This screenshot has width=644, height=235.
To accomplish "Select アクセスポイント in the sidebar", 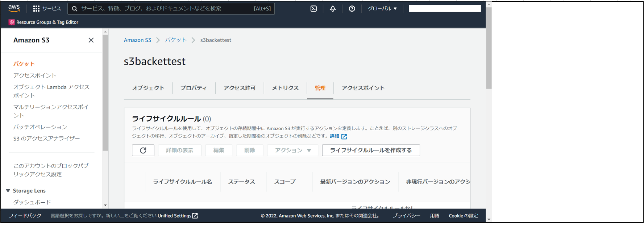I will (35, 75).
